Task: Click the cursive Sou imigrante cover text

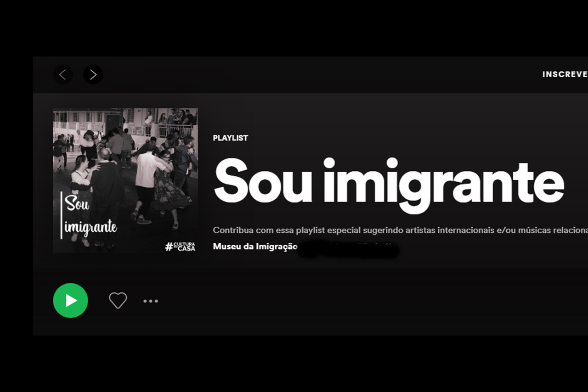Action: [x=91, y=215]
